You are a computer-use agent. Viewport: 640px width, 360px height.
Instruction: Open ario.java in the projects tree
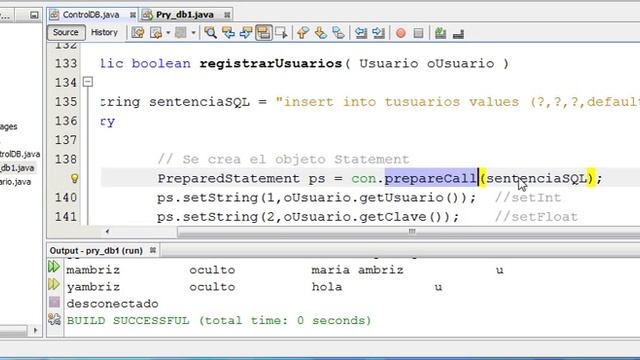(x=16, y=182)
